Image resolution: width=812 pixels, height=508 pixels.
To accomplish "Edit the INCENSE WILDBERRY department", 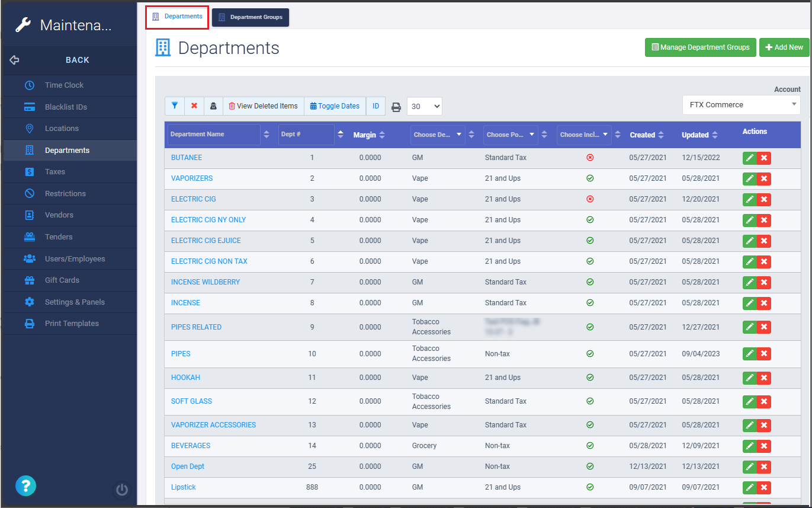I will (x=750, y=282).
